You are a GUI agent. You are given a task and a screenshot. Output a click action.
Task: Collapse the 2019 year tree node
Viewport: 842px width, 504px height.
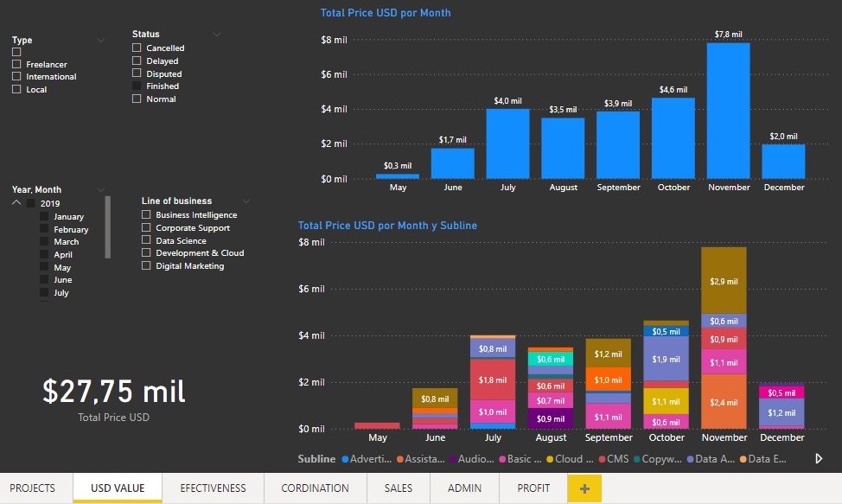tap(16, 203)
